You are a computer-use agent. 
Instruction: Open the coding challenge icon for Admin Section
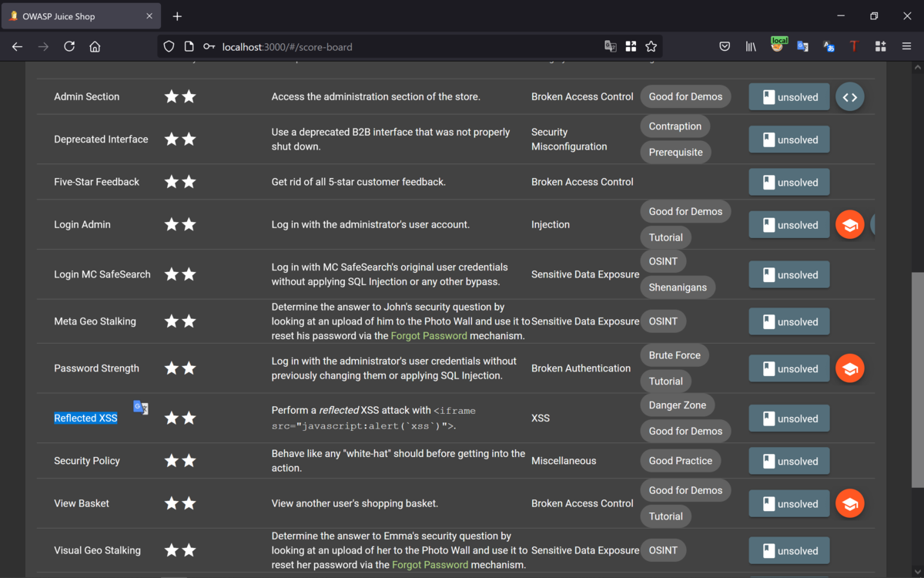tap(850, 97)
